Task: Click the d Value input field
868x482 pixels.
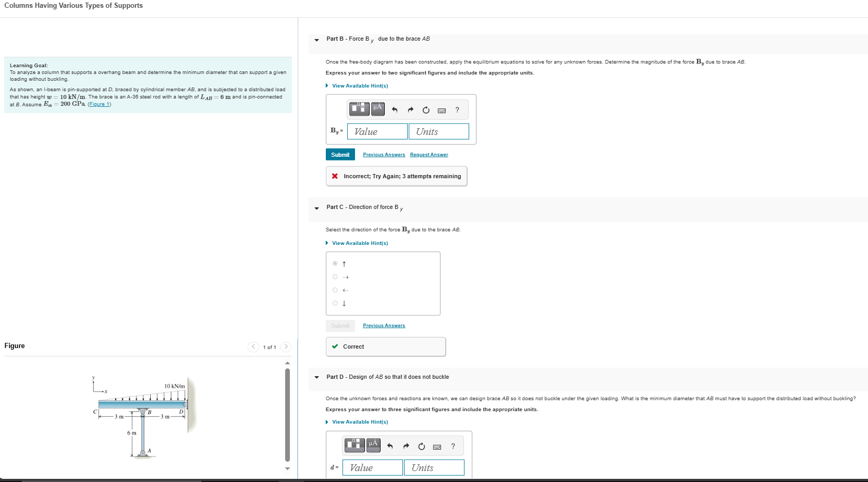Action: tap(373, 467)
